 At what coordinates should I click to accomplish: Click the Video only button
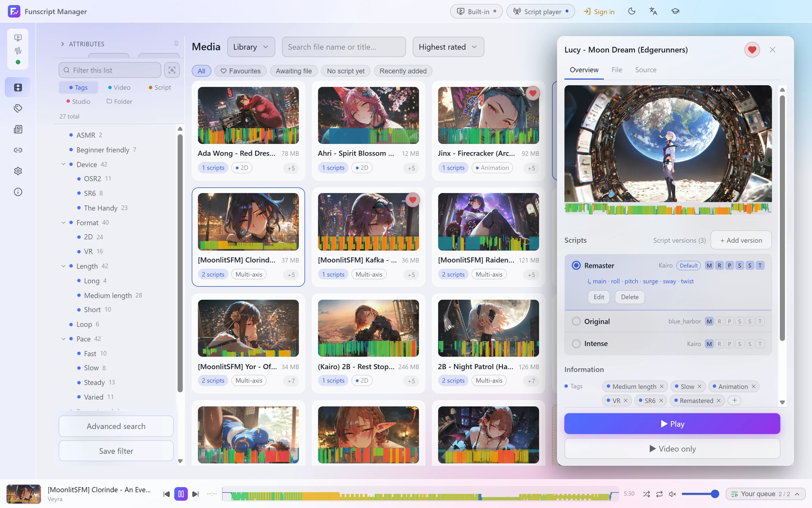(672, 449)
